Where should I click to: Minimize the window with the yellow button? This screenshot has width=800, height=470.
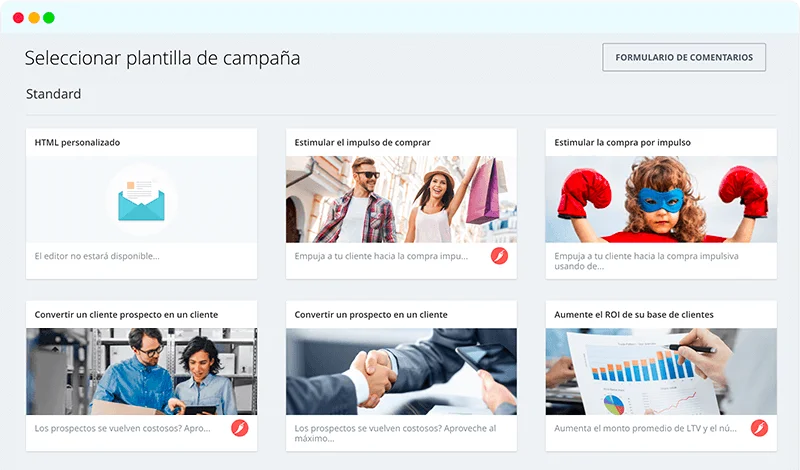point(34,18)
